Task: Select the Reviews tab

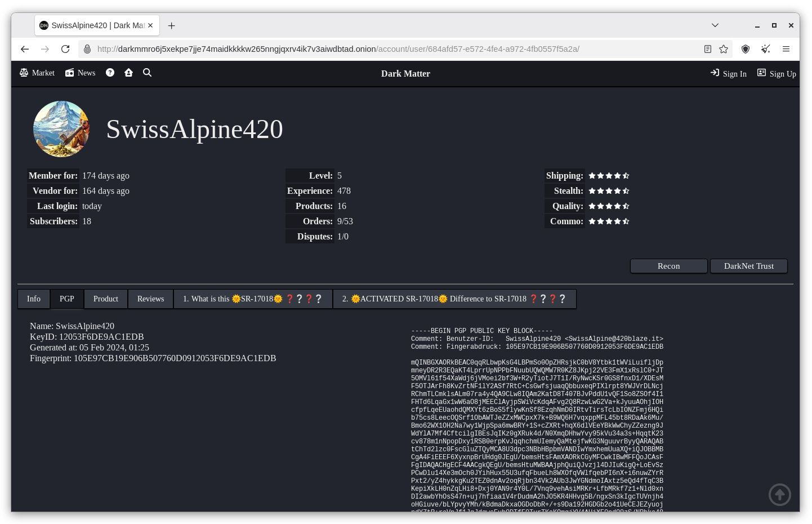Action: point(150,299)
